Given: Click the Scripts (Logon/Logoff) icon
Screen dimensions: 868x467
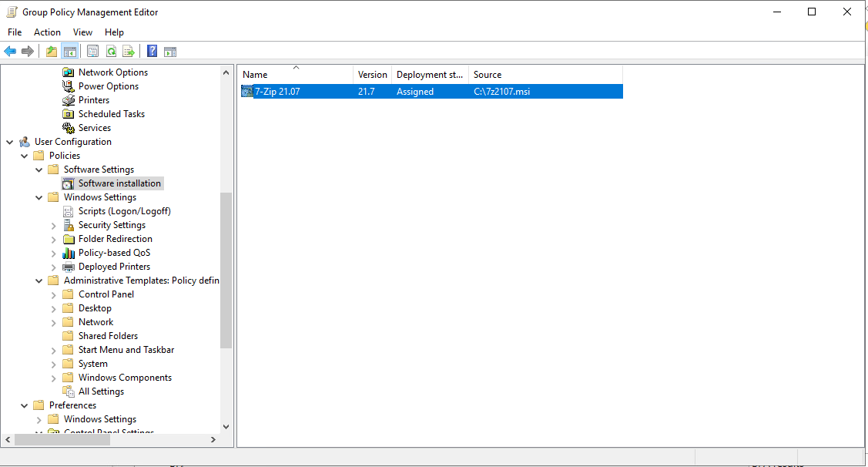Looking at the screenshot, I should click(68, 211).
